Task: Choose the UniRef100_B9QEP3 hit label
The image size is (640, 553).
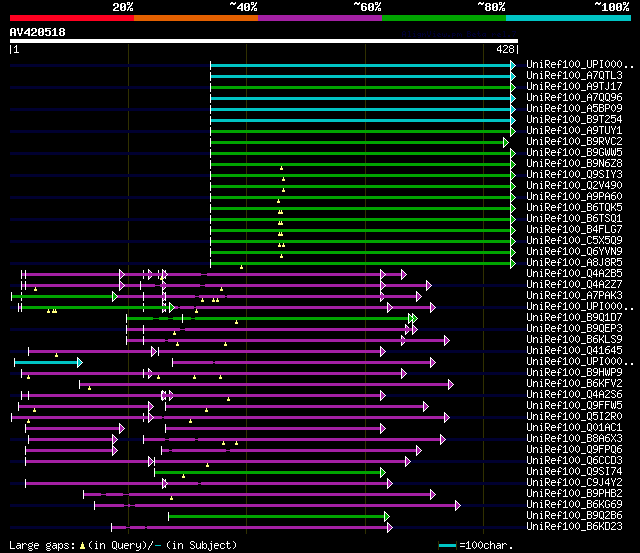Action: click(x=574, y=329)
